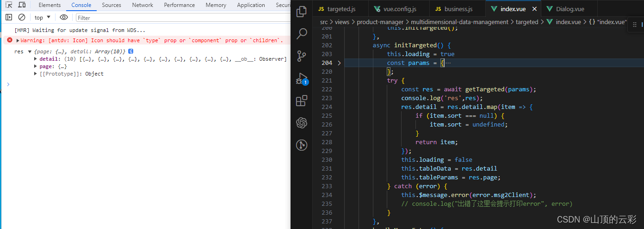Expand the [[Prototype]] entry

[x=36, y=74]
